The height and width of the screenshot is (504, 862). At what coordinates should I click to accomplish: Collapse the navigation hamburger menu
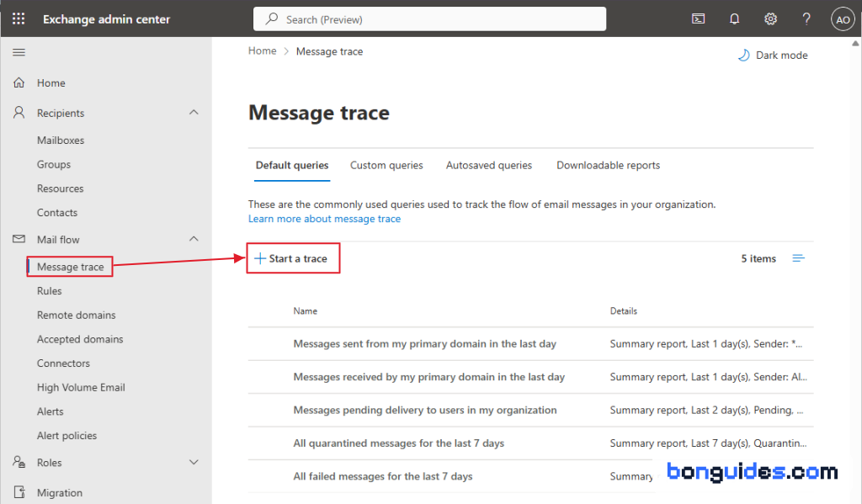[19, 52]
